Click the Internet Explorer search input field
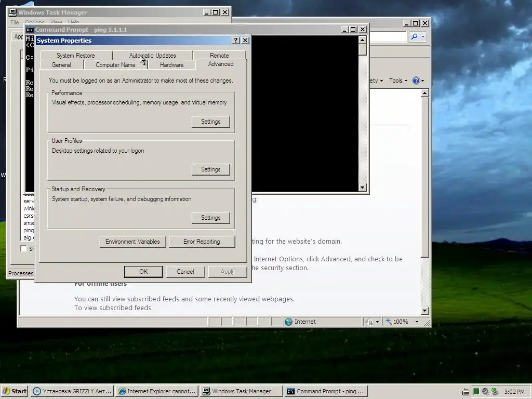532x399 pixels. coord(388,37)
